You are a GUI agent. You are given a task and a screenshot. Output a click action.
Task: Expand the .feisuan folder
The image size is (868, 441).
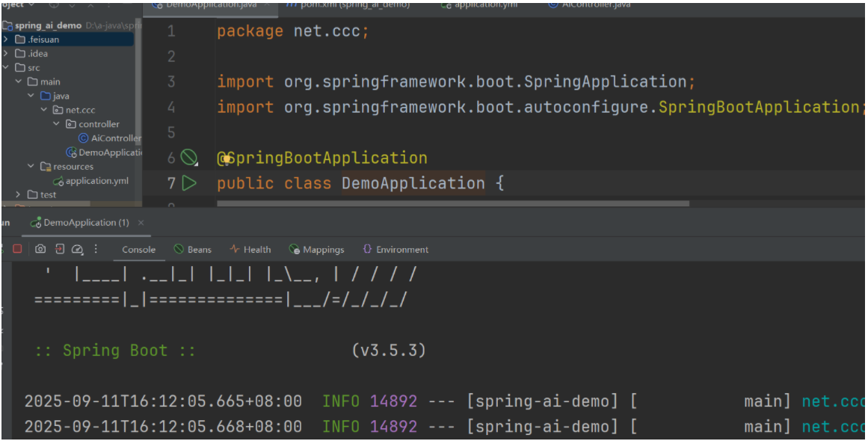click(x=6, y=39)
